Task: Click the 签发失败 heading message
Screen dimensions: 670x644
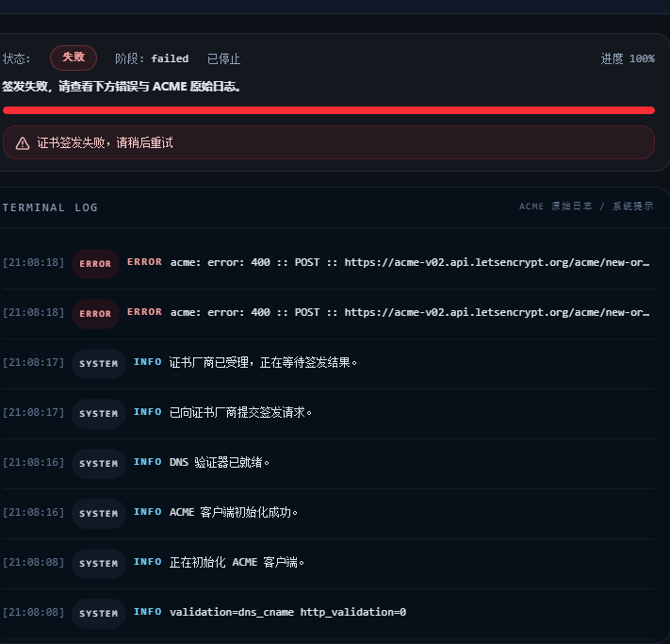Action: coord(122,87)
